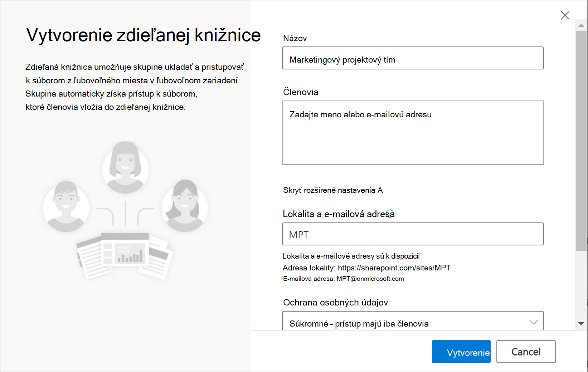This screenshot has width=588, height=372.
Task: Click the text Adresa lokality: https://sharepoint.com/sites/MPT
Action: pyautogui.click(x=367, y=268)
